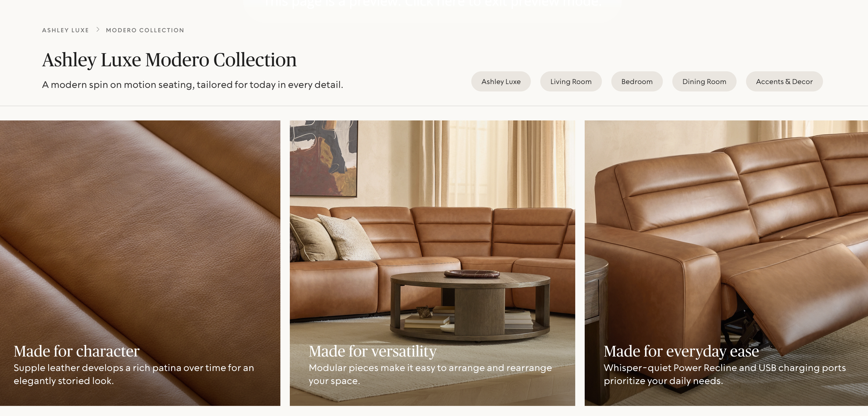Open the Living Room category pill

pyautogui.click(x=571, y=82)
